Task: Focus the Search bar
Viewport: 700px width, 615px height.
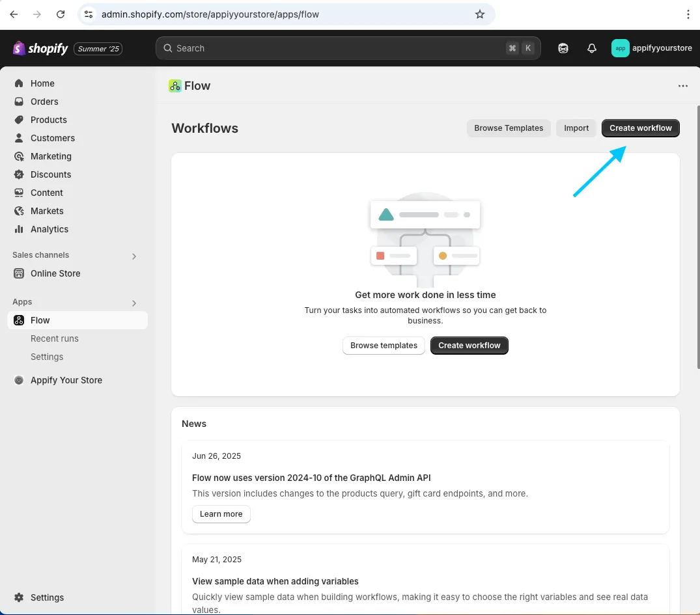Action: [348, 48]
